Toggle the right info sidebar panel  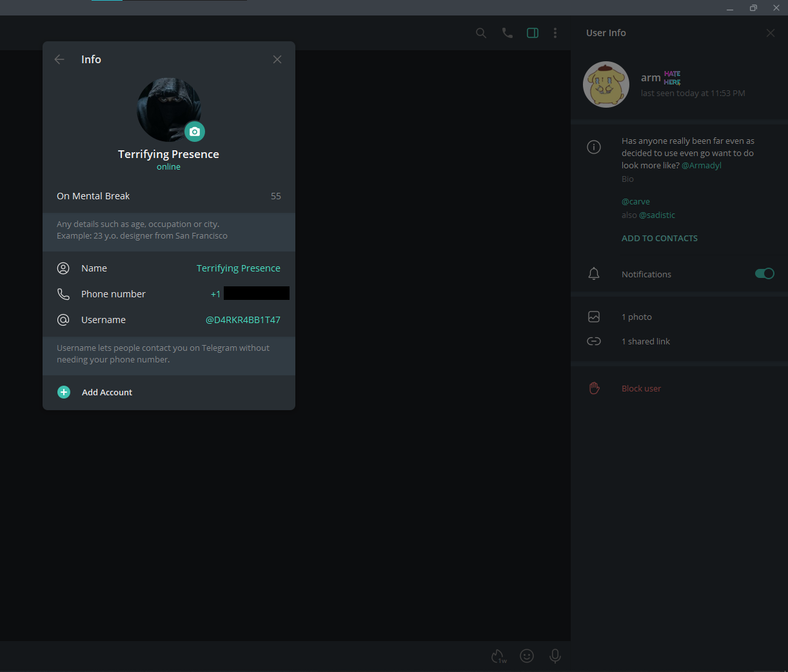click(x=533, y=33)
